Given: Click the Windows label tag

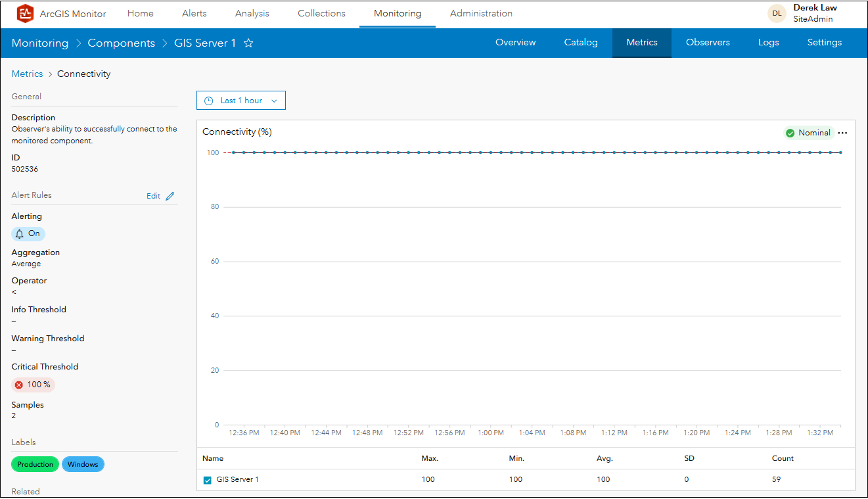Looking at the screenshot, I should [83, 465].
